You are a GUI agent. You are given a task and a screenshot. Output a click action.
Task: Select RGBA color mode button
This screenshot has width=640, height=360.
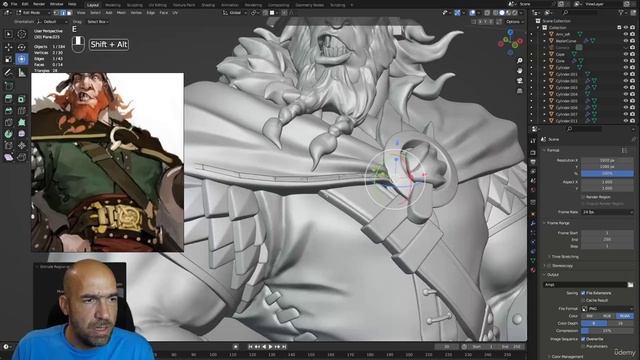point(625,316)
